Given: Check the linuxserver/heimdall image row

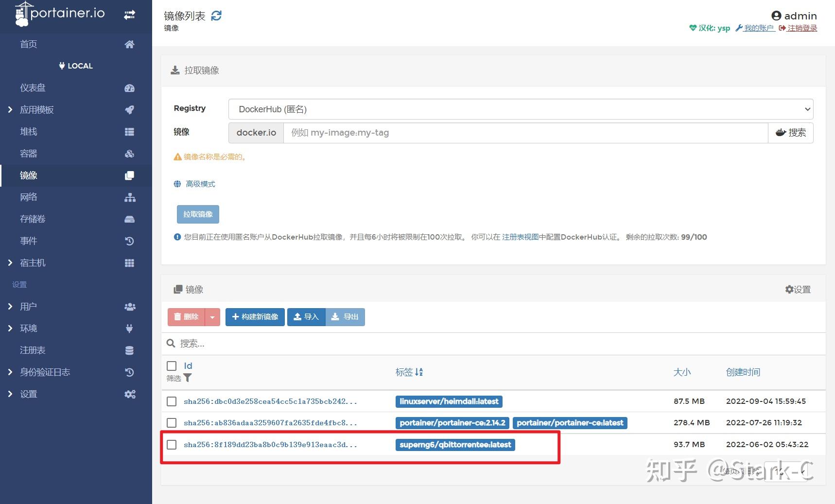Looking at the screenshot, I should coord(172,401).
